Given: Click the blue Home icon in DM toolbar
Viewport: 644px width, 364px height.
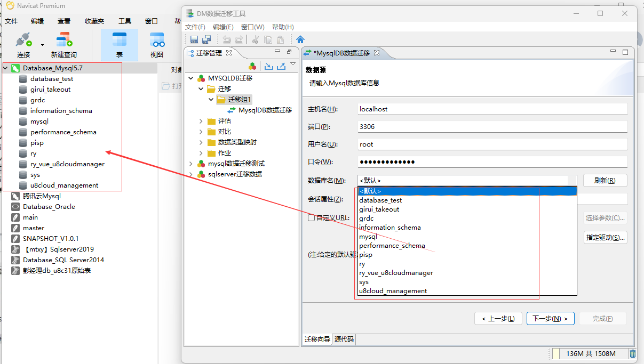Looking at the screenshot, I should pyautogui.click(x=300, y=39).
